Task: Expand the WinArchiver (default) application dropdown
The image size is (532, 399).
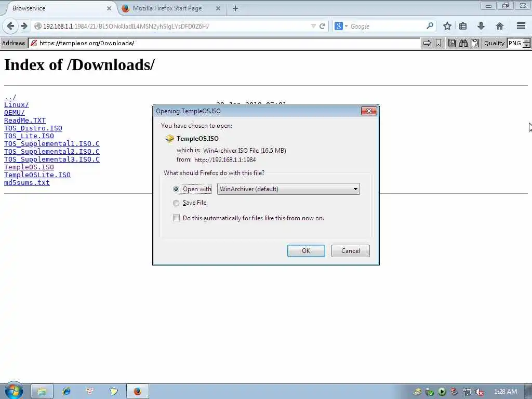Action: pyautogui.click(x=288, y=189)
